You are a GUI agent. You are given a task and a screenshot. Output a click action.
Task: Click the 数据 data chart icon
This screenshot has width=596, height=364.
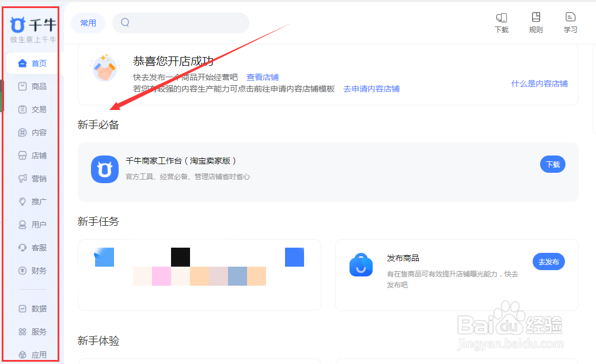(x=22, y=309)
